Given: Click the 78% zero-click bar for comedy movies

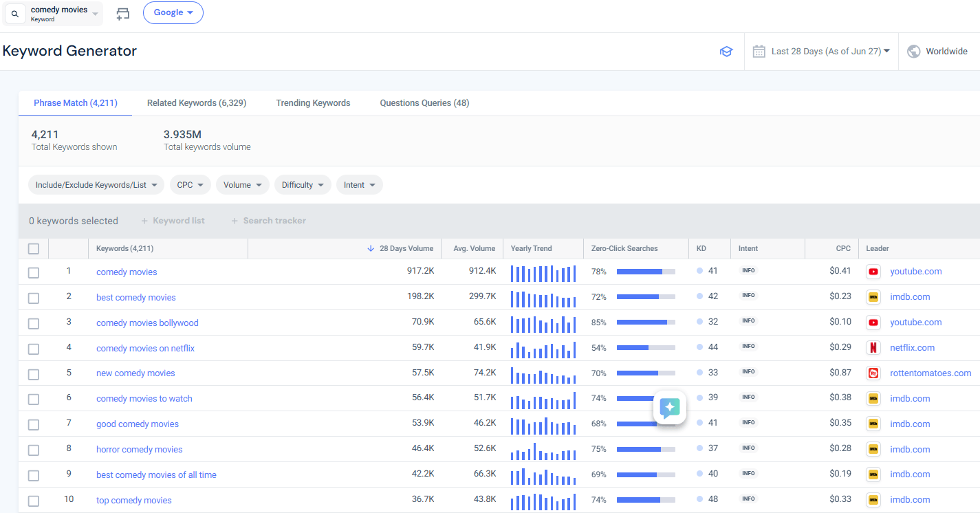Looking at the screenshot, I should (x=646, y=272).
